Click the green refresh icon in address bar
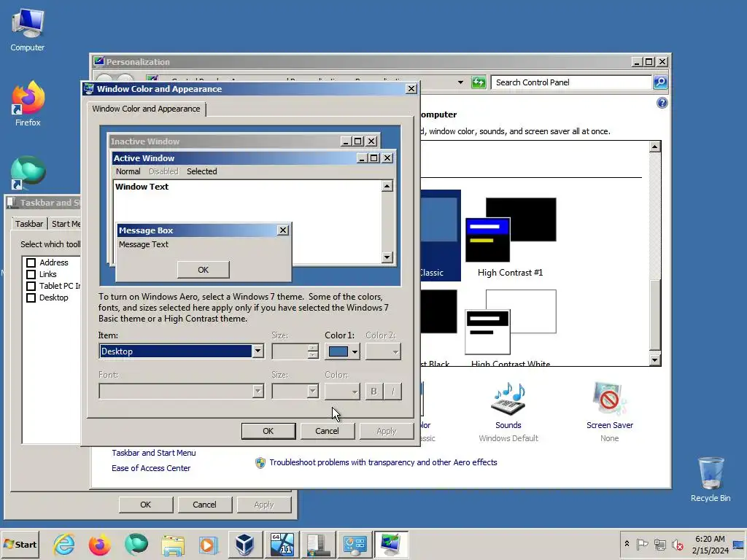 coord(479,82)
